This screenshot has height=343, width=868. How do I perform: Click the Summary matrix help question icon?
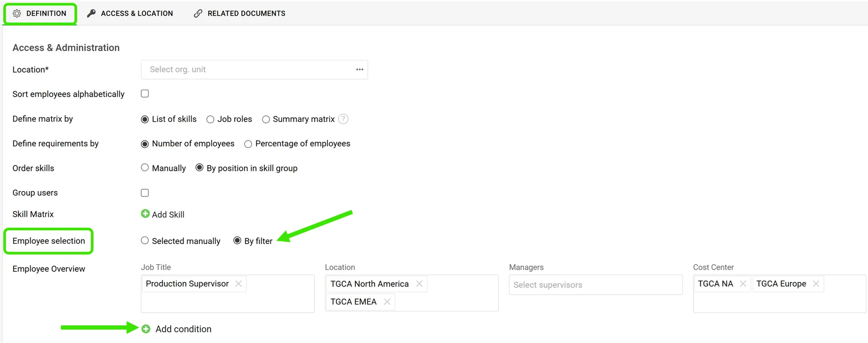pos(344,119)
